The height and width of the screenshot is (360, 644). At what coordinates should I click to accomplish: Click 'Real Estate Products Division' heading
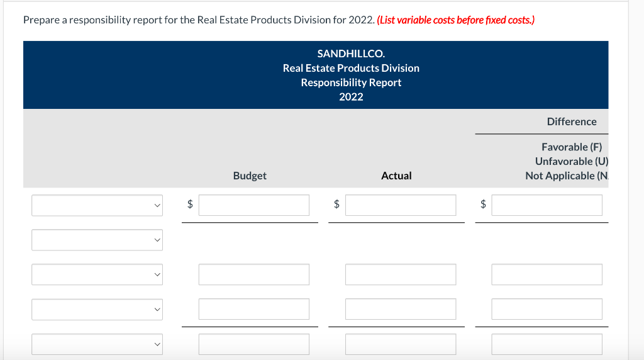click(351, 68)
